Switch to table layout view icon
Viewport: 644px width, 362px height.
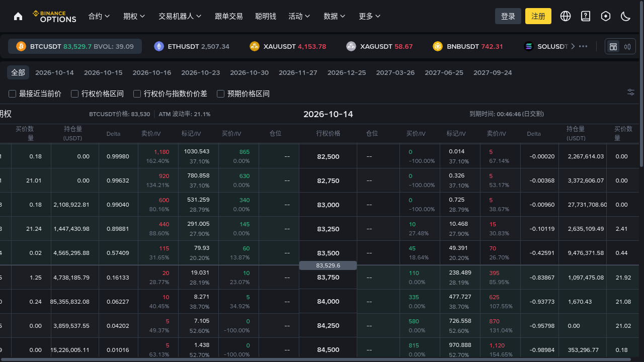pyautogui.click(x=613, y=47)
